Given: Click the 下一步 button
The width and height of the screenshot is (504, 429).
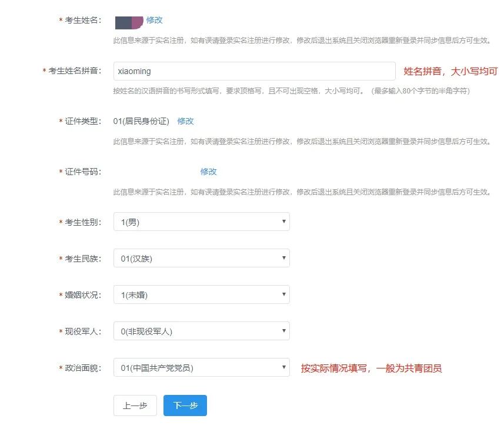Looking at the screenshot, I should point(185,405).
